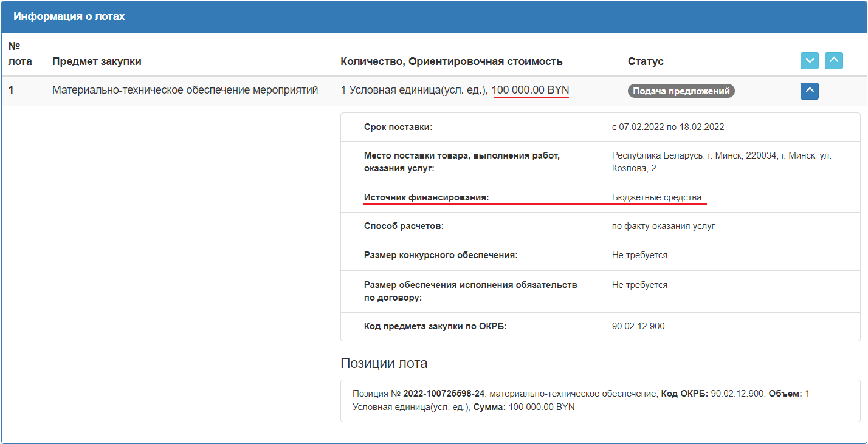Collapse all lots with light-blue up chevron

[834, 61]
